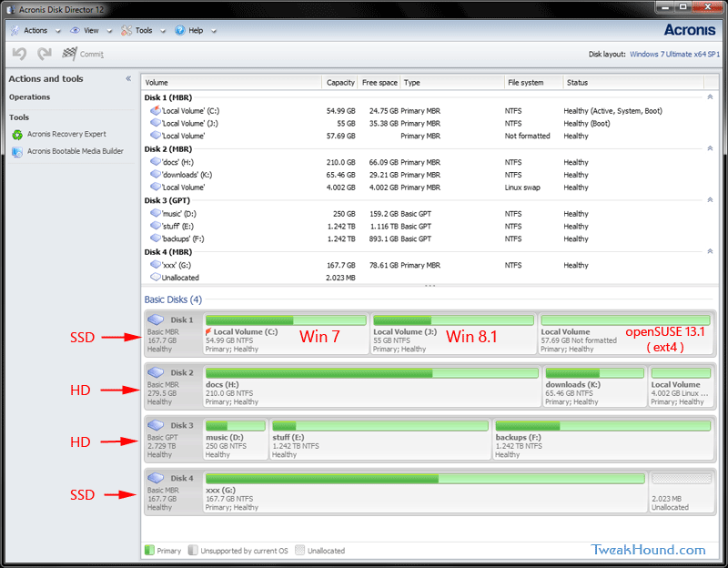
Task: Open the View menu dropdown arrow
Action: click(x=109, y=32)
